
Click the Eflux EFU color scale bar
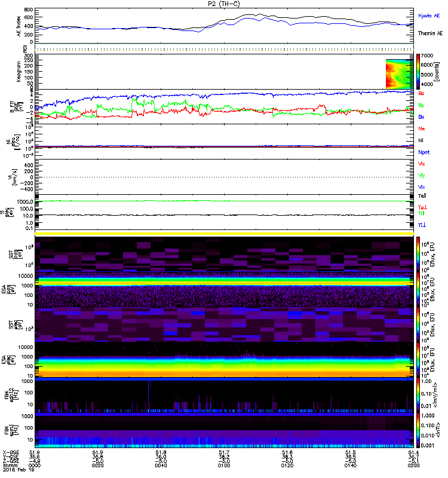(x=419, y=254)
